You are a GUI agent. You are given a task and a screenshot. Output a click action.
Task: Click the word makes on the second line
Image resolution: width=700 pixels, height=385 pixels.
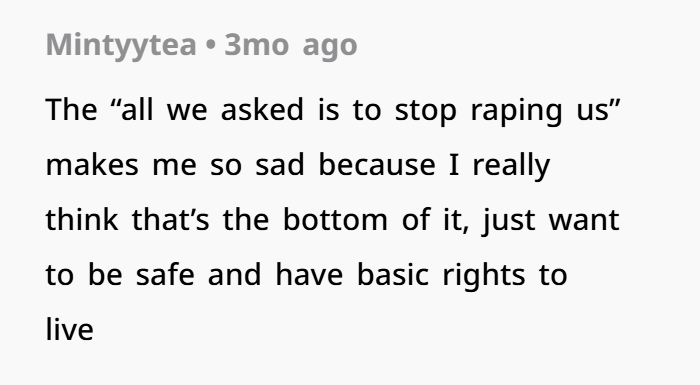[92, 165]
